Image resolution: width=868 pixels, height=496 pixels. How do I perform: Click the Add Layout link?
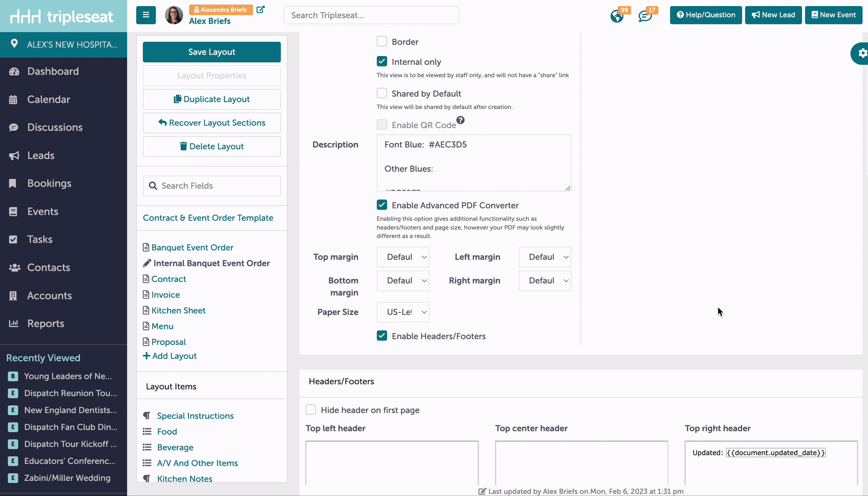tap(170, 356)
